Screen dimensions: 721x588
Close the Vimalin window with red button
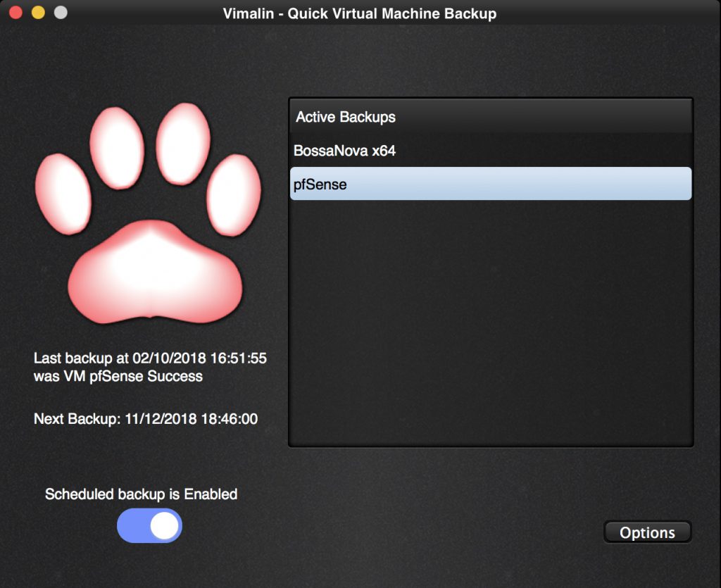click(15, 13)
